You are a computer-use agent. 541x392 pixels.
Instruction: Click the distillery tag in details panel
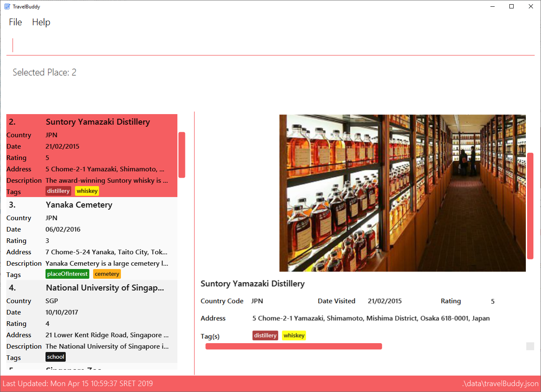(265, 336)
